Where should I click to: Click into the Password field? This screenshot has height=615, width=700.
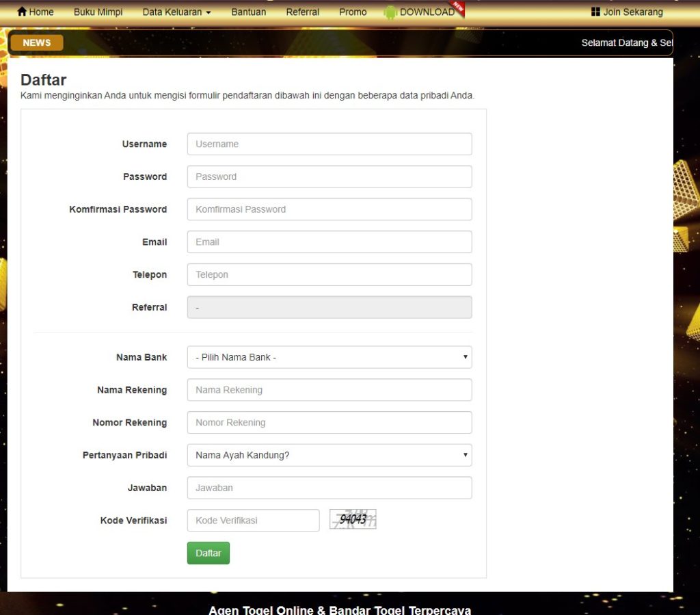pyautogui.click(x=329, y=176)
